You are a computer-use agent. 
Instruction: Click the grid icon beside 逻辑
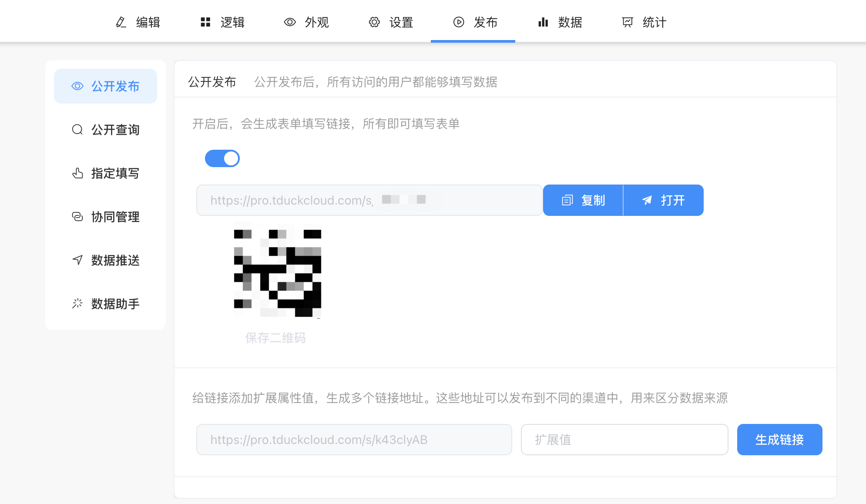tap(205, 22)
